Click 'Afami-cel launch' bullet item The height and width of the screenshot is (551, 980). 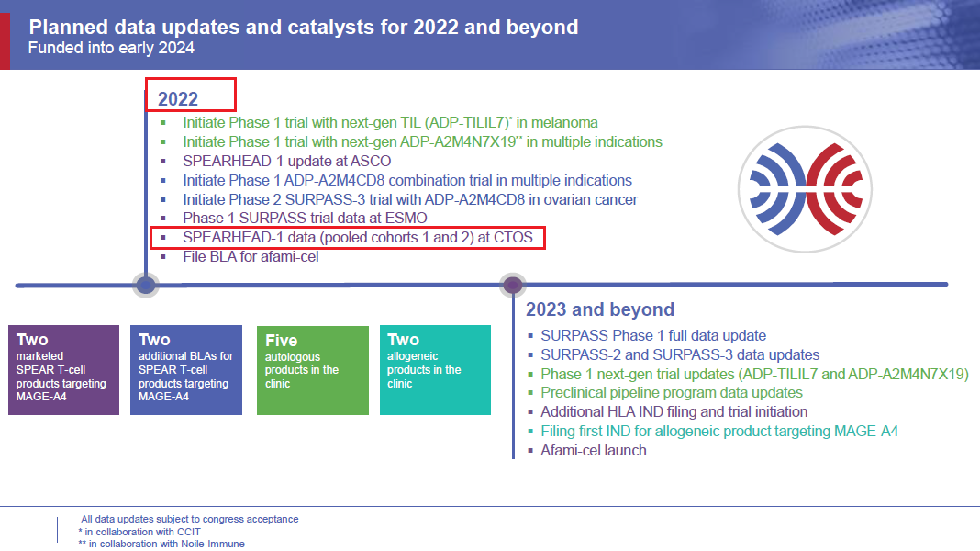tap(593, 450)
